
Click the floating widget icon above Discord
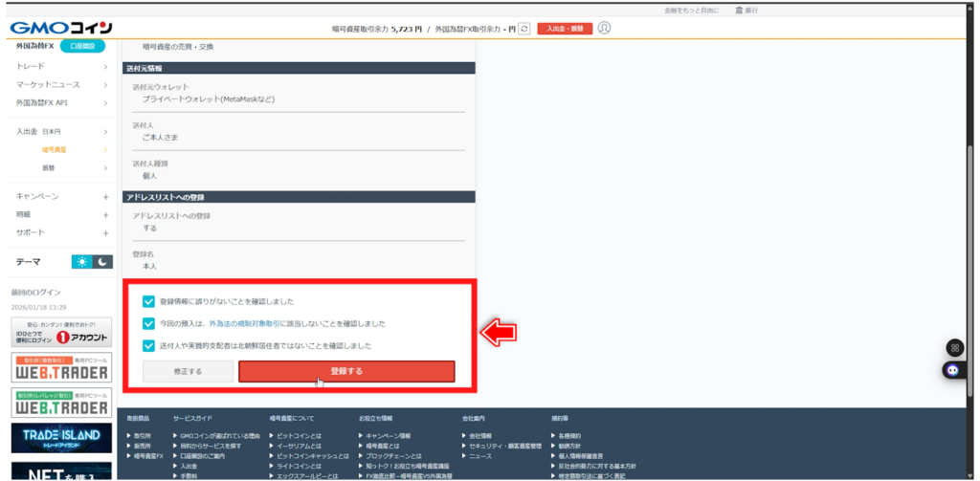click(x=953, y=347)
